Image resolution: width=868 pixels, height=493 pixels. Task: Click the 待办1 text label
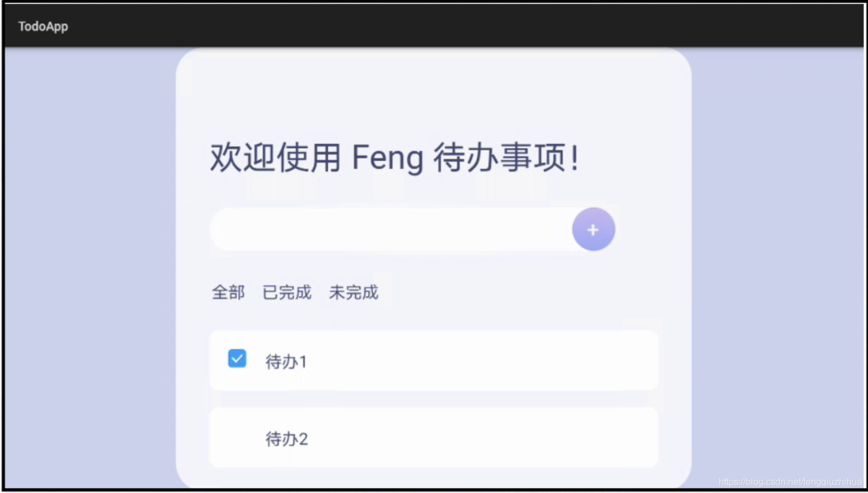click(286, 362)
